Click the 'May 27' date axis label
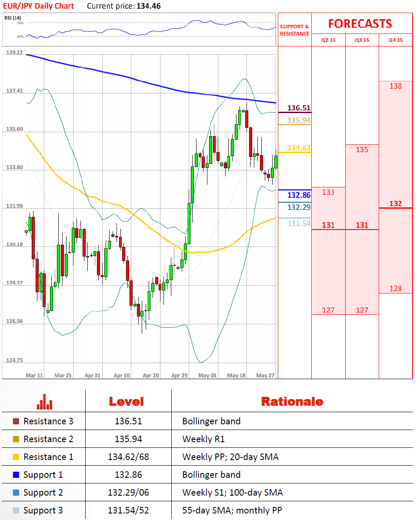 (x=265, y=375)
